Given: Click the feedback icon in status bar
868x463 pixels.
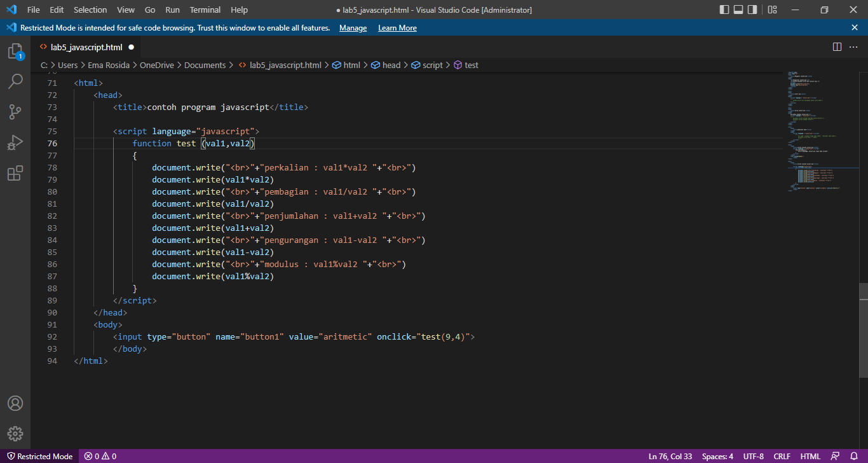Looking at the screenshot, I should click(835, 456).
